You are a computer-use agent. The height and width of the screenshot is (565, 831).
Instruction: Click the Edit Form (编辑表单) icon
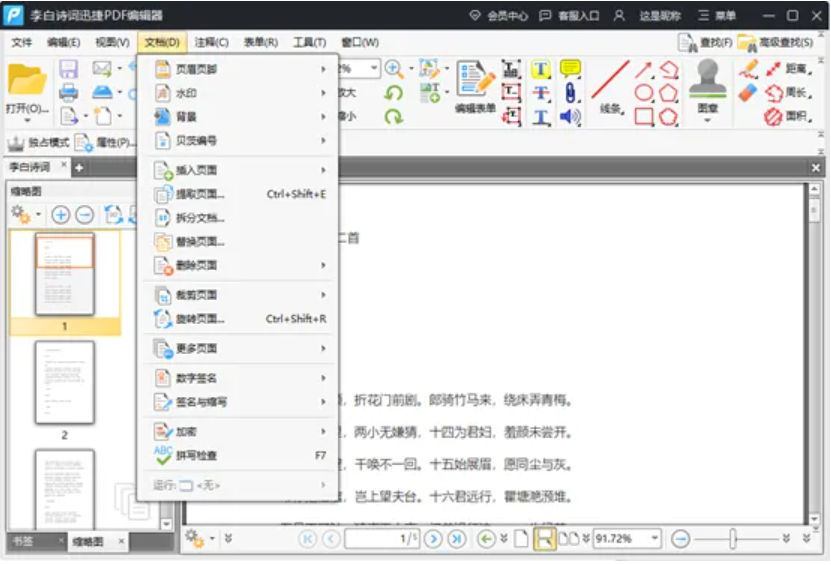click(x=475, y=85)
